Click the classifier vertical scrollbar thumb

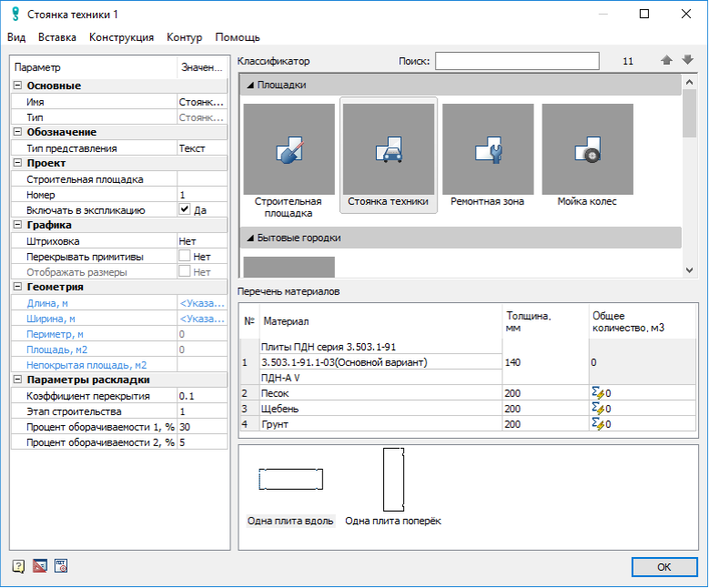(x=689, y=113)
